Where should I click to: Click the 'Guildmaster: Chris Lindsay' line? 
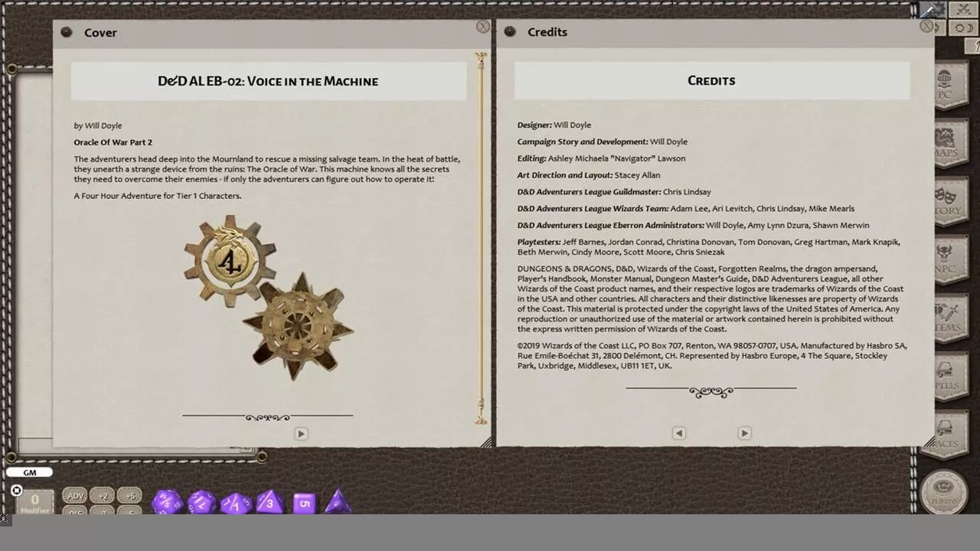tap(614, 192)
